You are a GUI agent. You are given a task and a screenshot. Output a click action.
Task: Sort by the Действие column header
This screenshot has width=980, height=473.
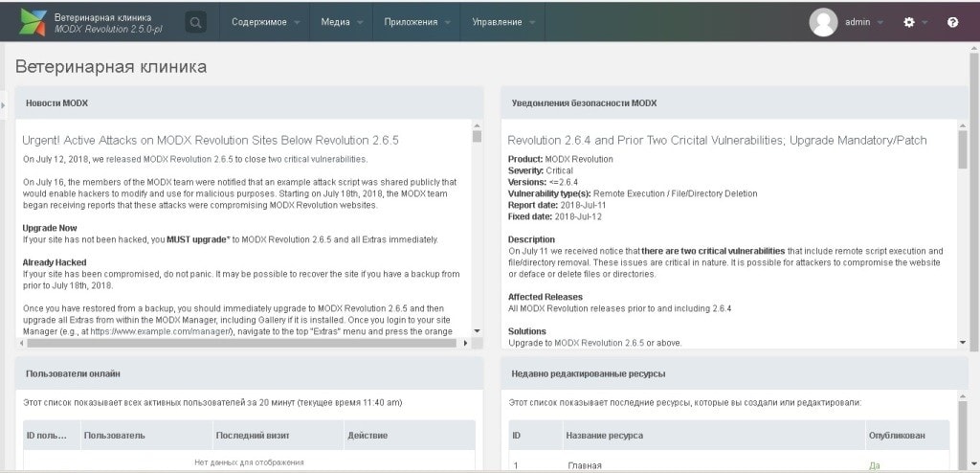tap(410, 435)
